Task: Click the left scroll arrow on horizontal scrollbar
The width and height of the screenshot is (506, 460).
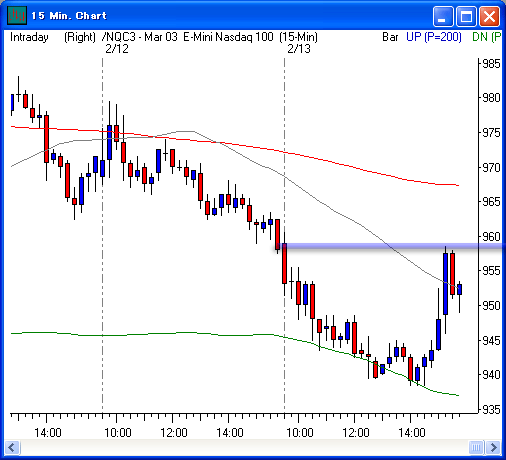Action: click(13, 447)
